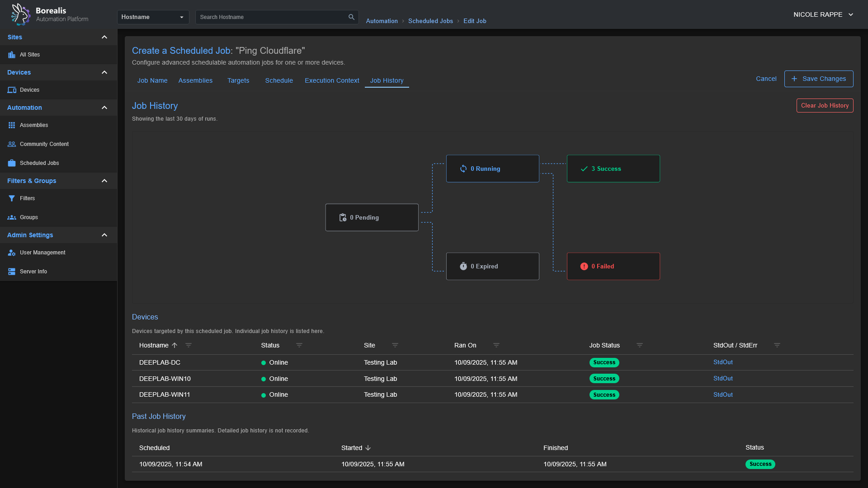Click Hostname ascending sort arrow

tap(175, 345)
